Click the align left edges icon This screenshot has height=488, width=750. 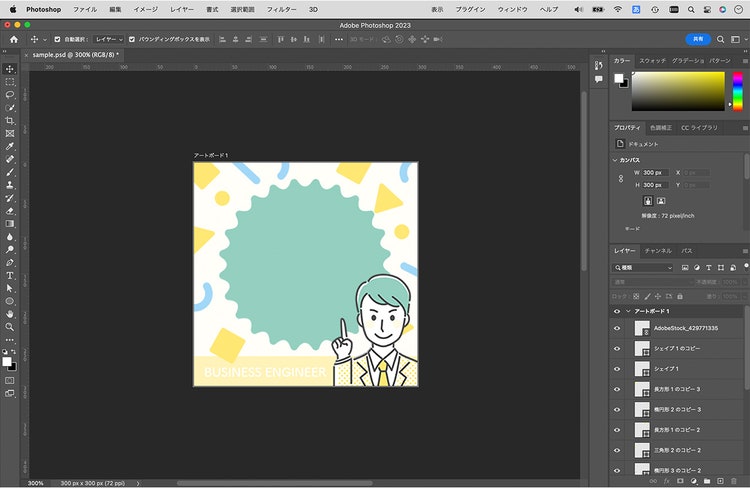click(222, 40)
